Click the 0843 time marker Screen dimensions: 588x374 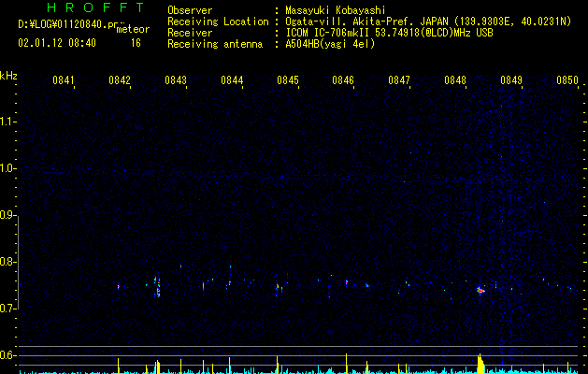(x=176, y=79)
